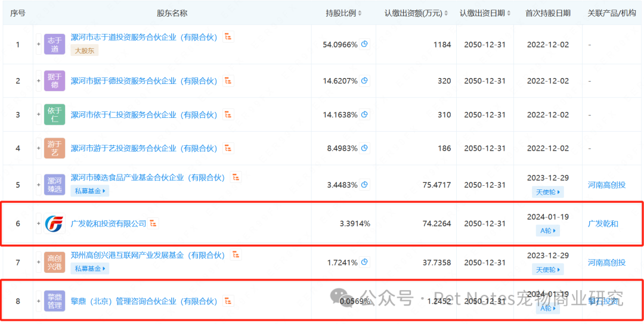Click the 关联产品/机构 column header
Image resolution: width=644 pixels, height=324 pixels.
click(612, 13)
